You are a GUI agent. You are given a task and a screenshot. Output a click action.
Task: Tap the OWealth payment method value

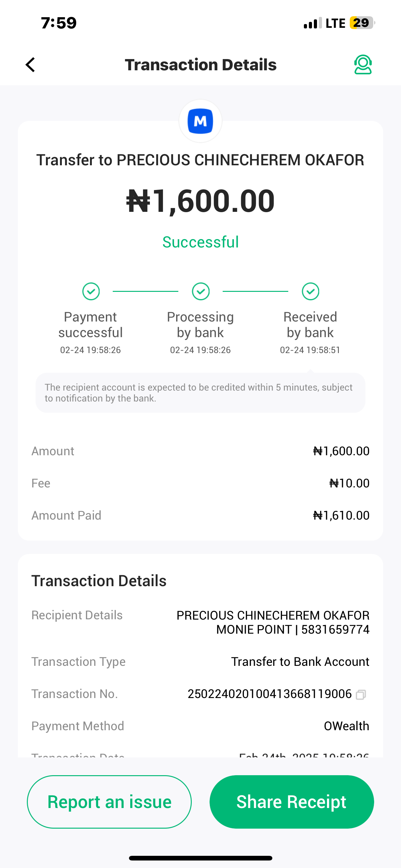point(346,726)
